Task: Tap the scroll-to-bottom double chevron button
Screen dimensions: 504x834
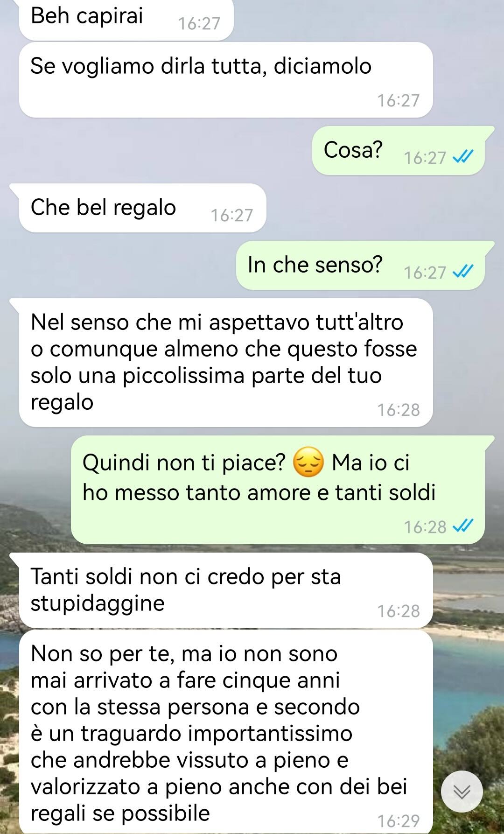Action: click(462, 792)
